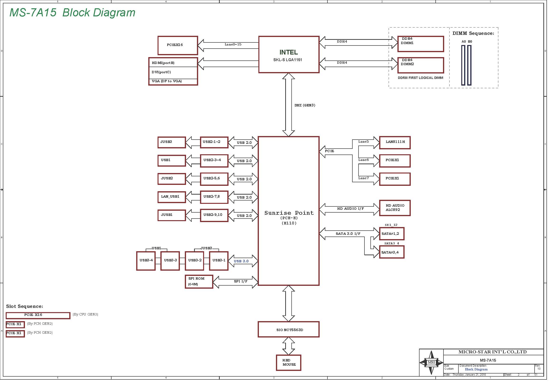Click the "Lane5" label

(x=364, y=142)
